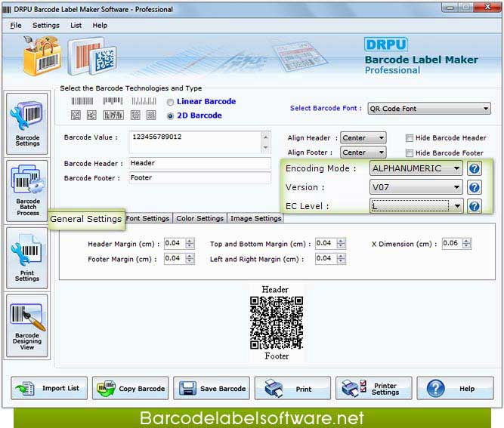Click the Import List button
504x428 pixels.
click(50, 388)
